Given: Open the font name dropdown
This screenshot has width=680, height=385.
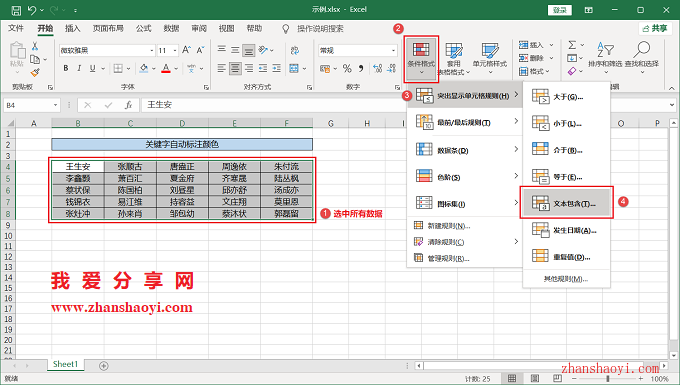Looking at the screenshot, I should (152, 51).
